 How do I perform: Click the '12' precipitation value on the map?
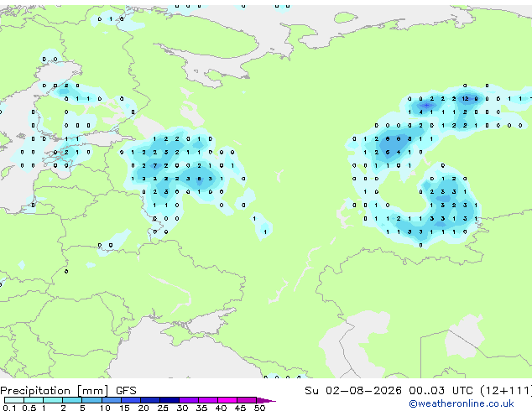(465, 99)
